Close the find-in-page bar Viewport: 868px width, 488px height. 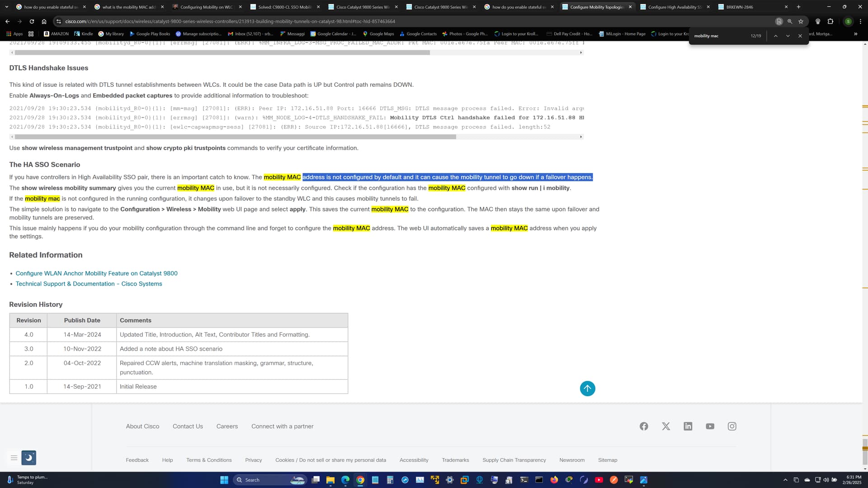[x=800, y=36]
